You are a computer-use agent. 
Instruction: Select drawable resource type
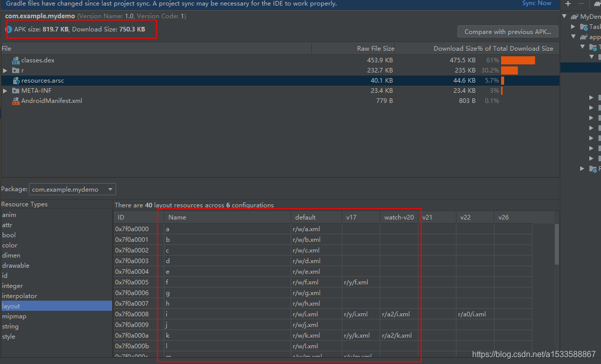click(x=56, y=266)
